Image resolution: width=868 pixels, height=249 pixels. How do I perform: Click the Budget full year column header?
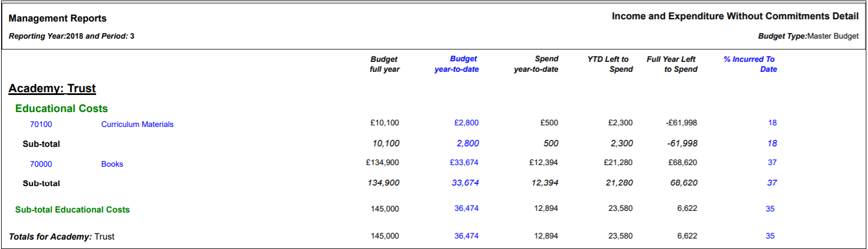coord(384,64)
